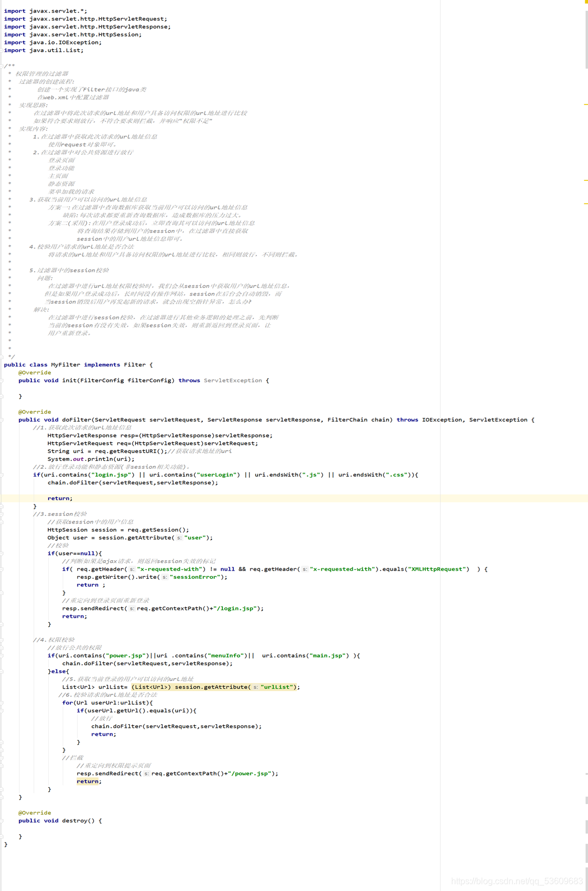Click the MyFilter class name in the declaration
The height and width of the screenshot is (891, 588).
point(65,365)
